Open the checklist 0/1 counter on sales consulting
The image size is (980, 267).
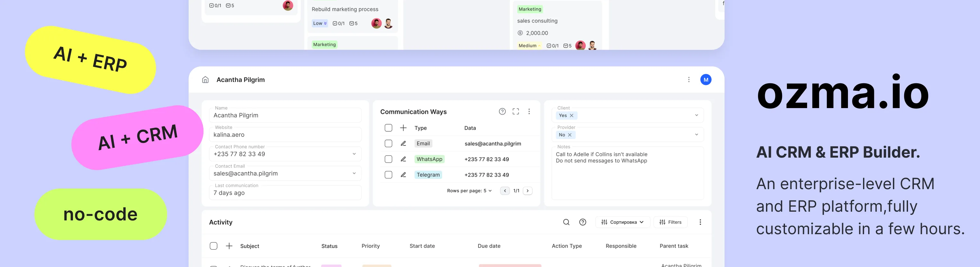click(x=552, y=46)
